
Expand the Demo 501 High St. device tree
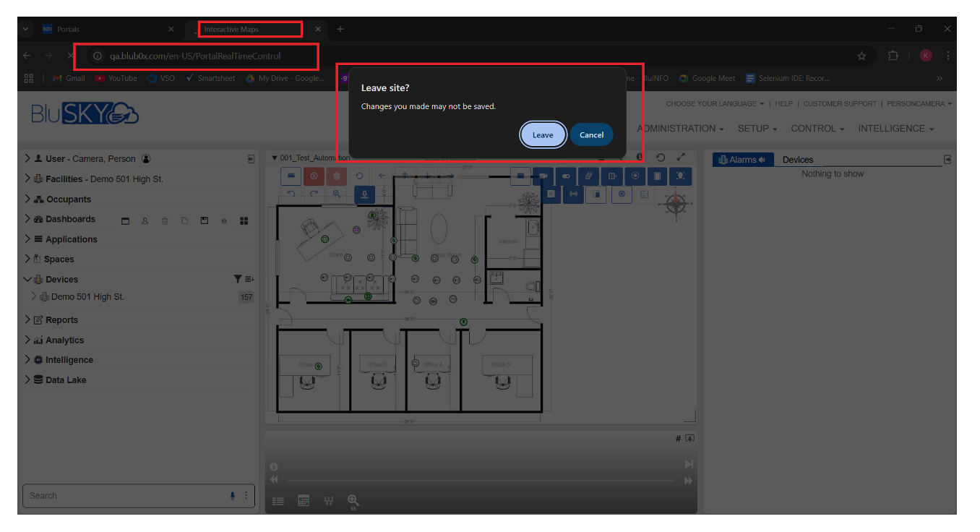(x=33, y=296)
